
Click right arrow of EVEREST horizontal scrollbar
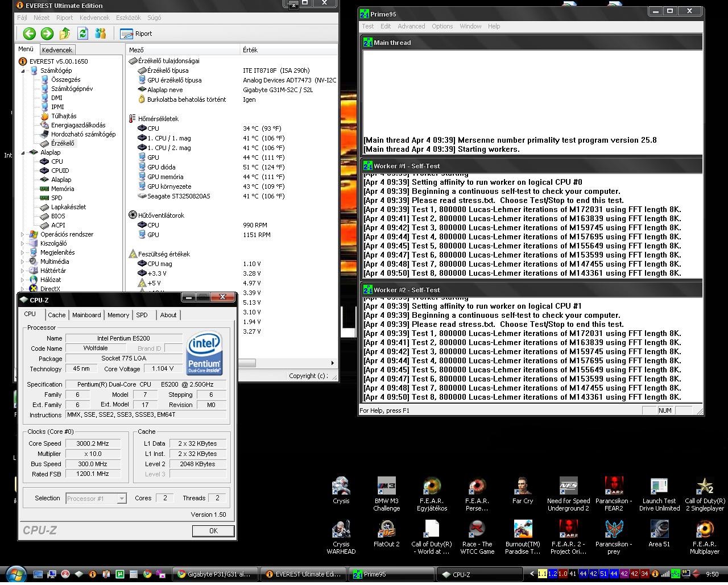tap(333, 363)
